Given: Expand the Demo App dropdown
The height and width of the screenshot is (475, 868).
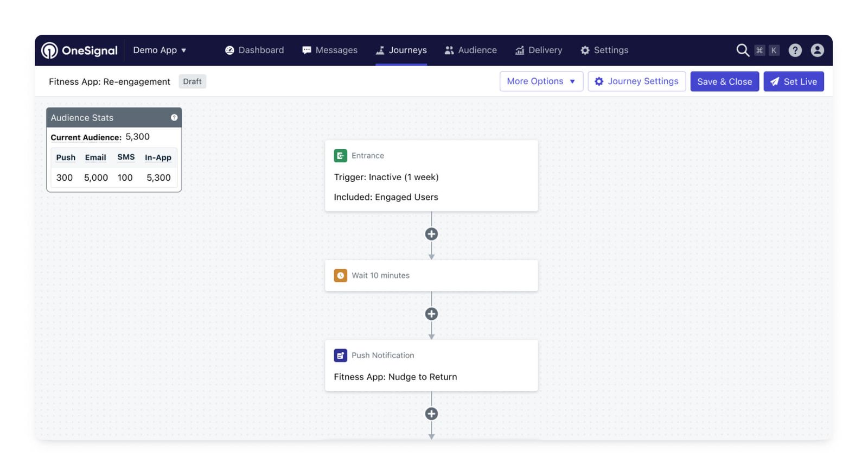Looking at the screenshot, I should click(159, 50).
